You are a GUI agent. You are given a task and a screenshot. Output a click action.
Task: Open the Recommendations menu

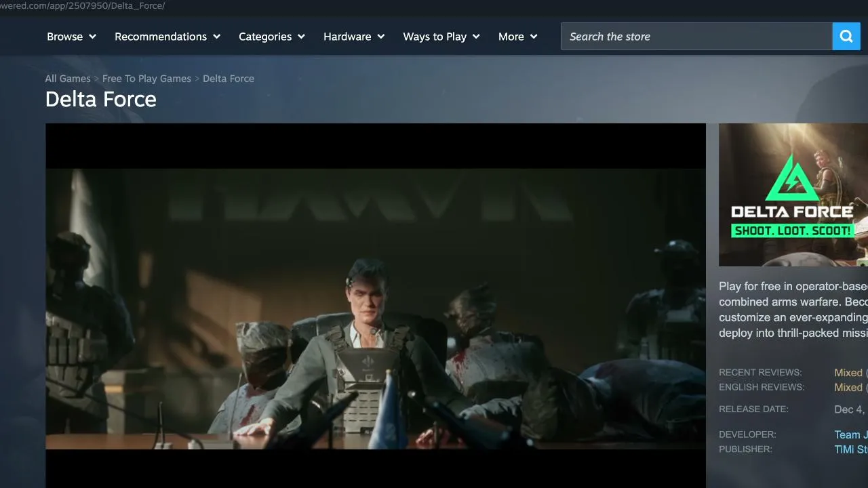[167, 37]
